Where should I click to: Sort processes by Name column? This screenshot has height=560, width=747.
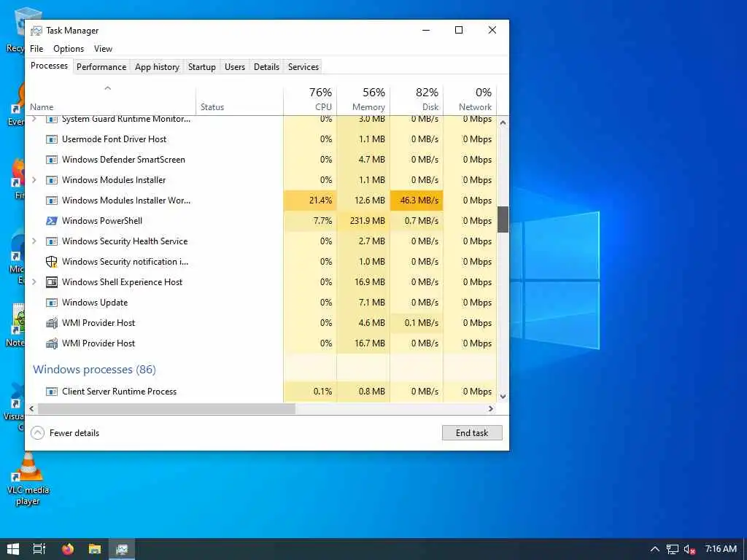pos(111,100)
